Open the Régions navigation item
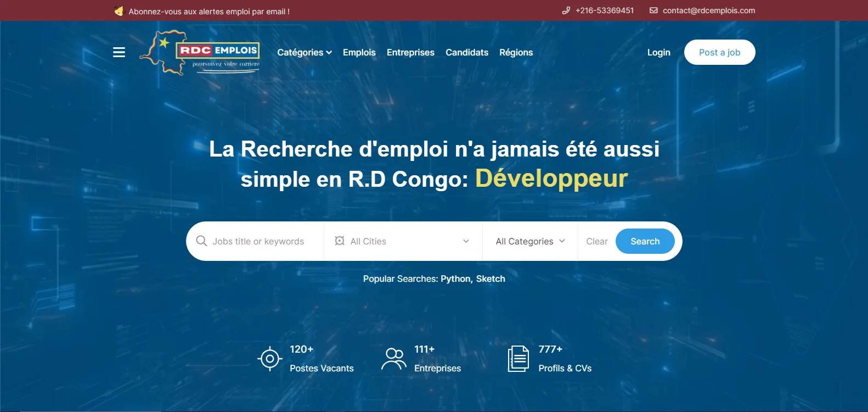 pyautogui.click(x=516, y=52)
